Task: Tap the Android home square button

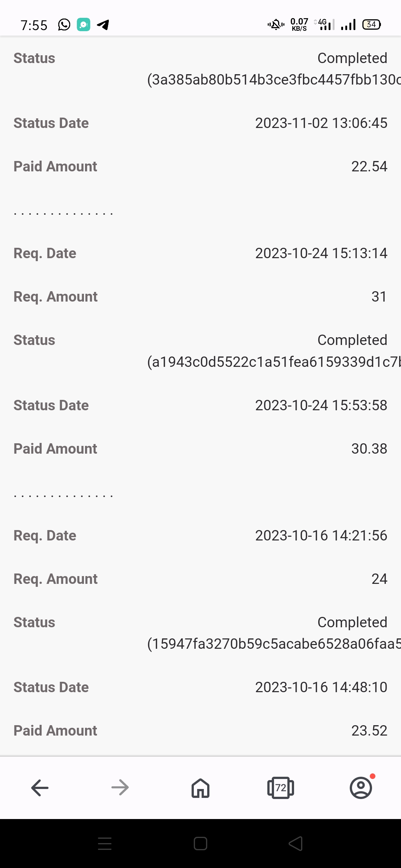Action: (200, 844)
